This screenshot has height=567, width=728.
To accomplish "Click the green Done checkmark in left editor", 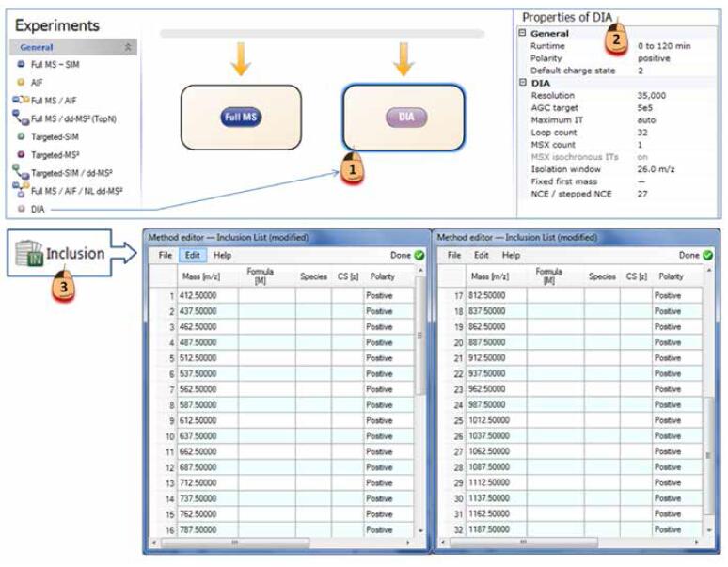I will coord(419,255).
